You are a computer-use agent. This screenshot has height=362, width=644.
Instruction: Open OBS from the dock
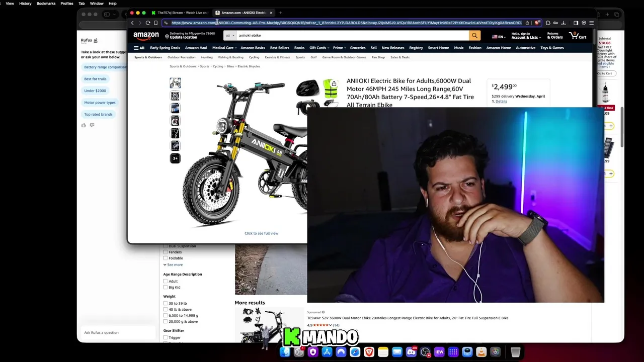pos(425,352)
